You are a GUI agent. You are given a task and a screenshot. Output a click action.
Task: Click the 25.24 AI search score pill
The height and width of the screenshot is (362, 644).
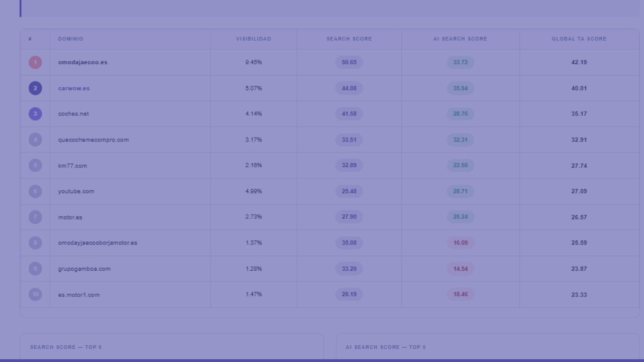click(x=460, y=217)
